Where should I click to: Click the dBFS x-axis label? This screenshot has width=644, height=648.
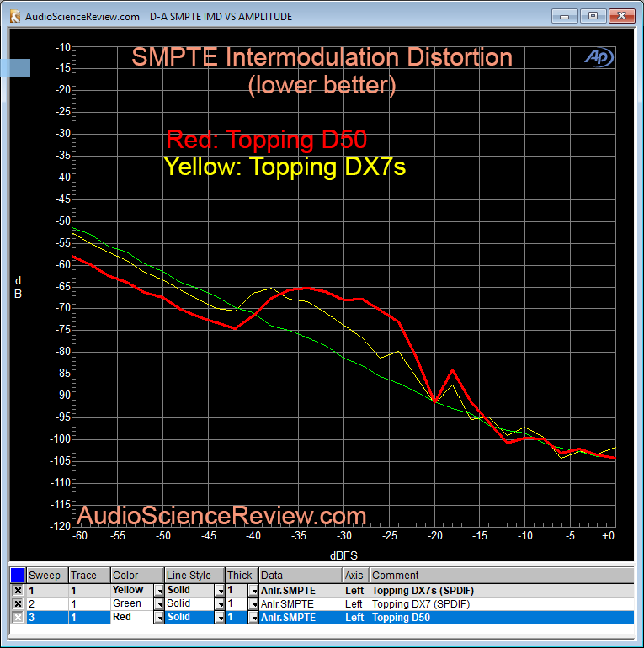pos(343,555)
